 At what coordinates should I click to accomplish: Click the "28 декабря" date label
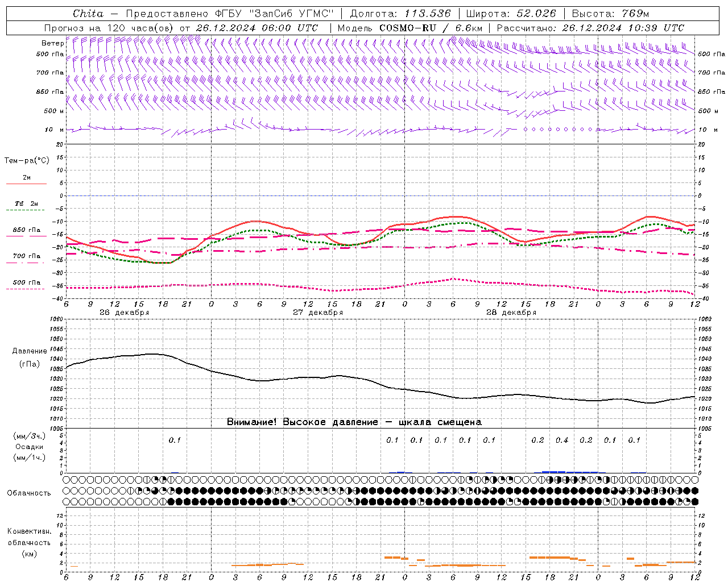coord(511,313)
